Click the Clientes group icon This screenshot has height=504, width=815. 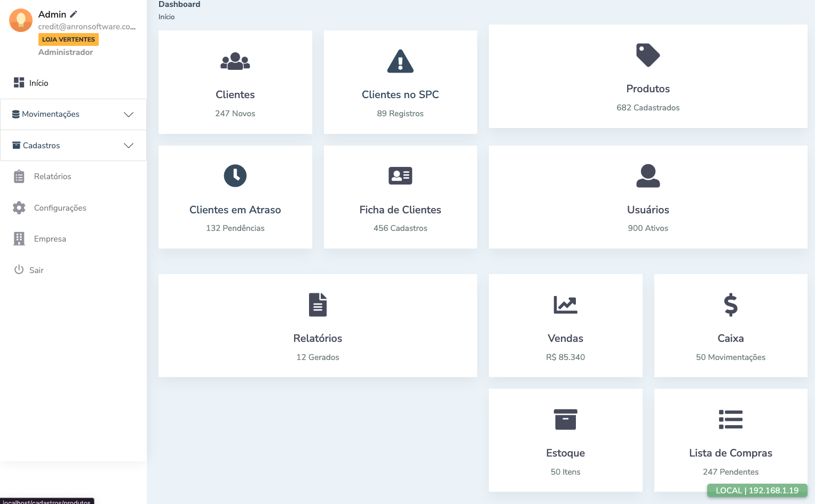tap(235, 61)
